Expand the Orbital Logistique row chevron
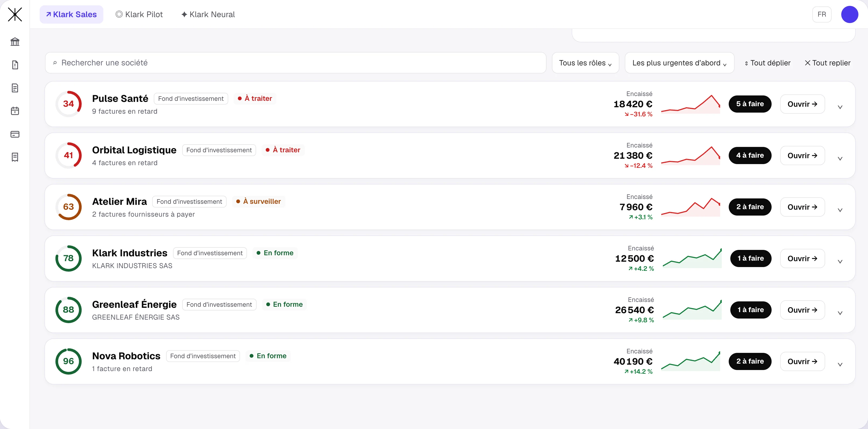This screenshot has height=429, width=868. pyautogui.click(x=840, y=158)
